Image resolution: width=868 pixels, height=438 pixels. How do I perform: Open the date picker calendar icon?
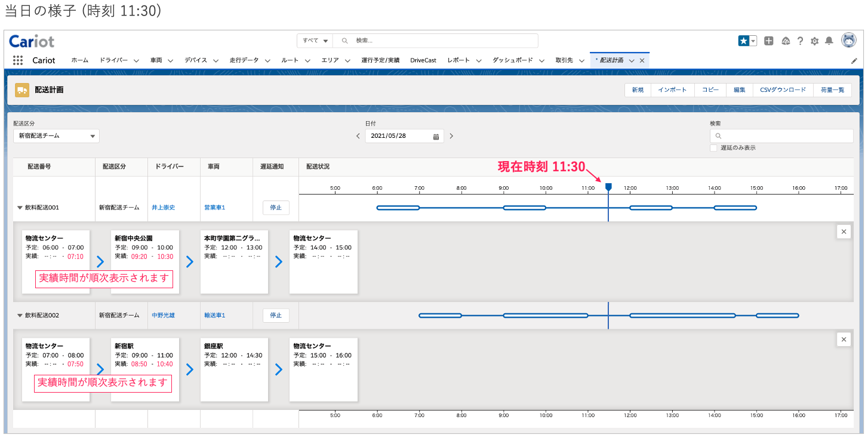[436, 136]
